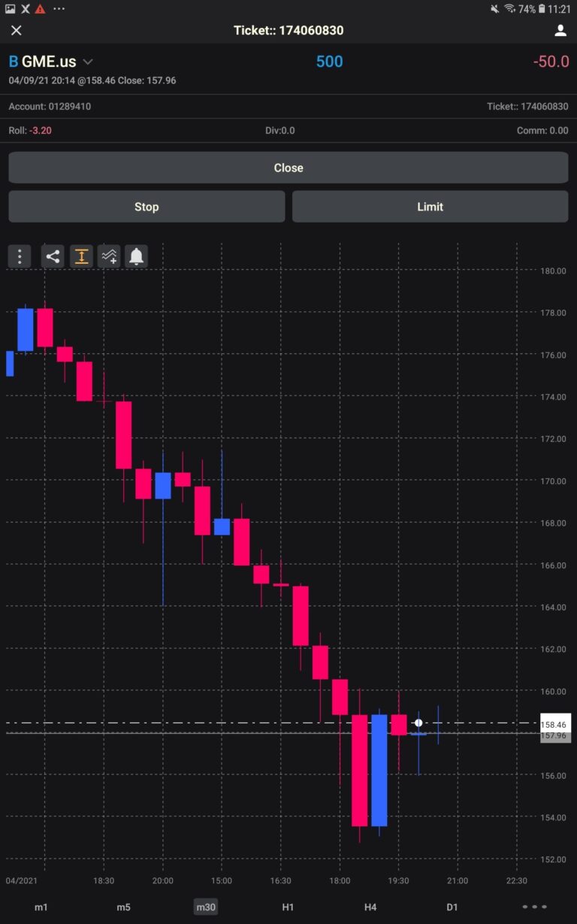This screenshot has width=577, height=924.
Task: Tap the 157.96 current price label
Action: [x=554, y=736]
